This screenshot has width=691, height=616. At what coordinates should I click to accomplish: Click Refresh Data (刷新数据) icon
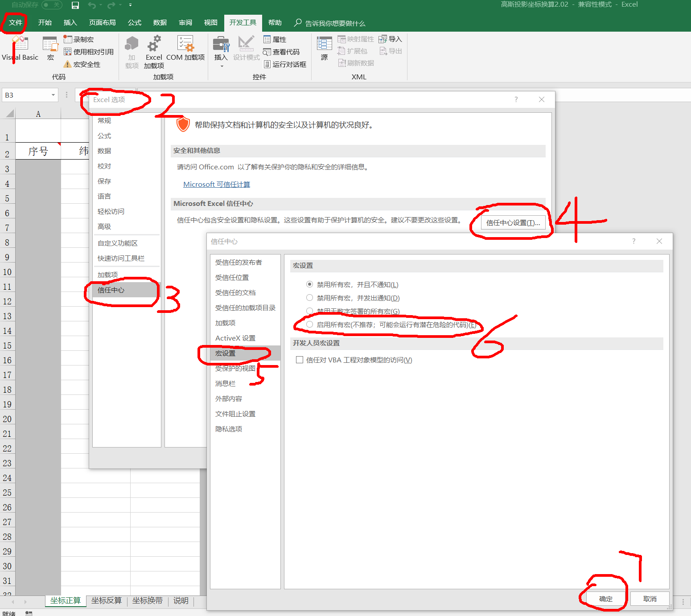[341, 63]
